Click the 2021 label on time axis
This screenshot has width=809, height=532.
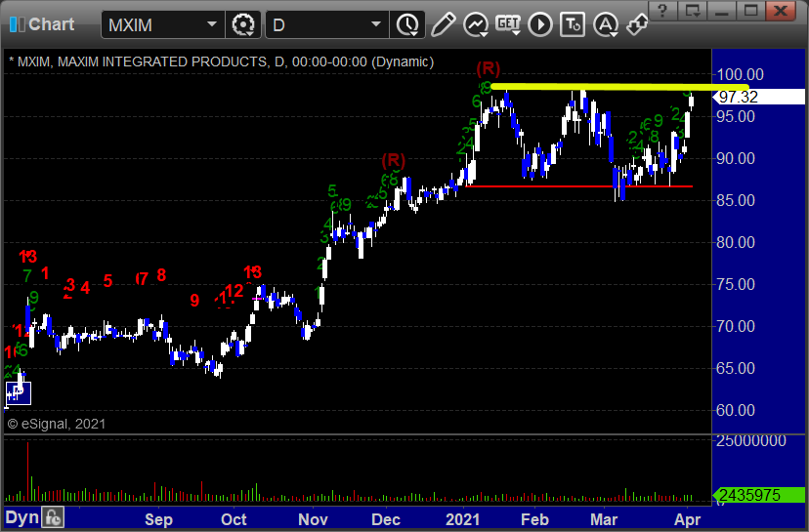pyautogui.click(x=462, y=519)
